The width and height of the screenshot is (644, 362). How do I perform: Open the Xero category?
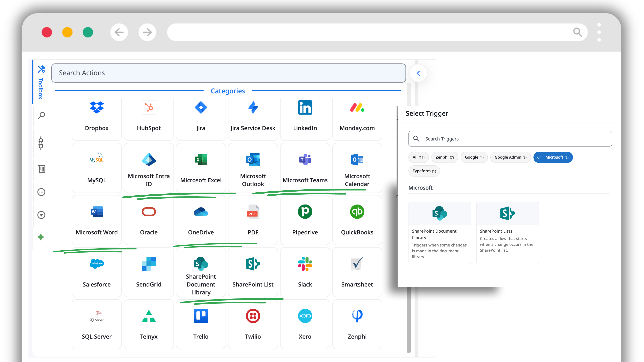click(305, 324)
